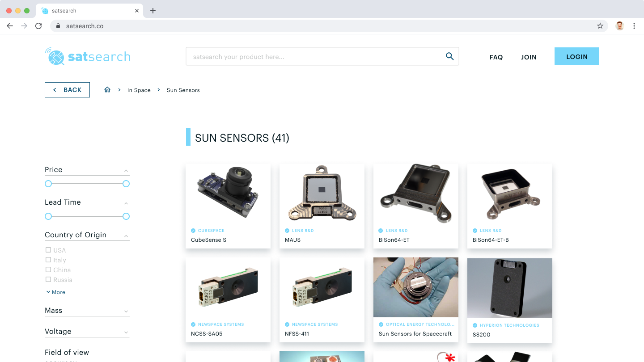Open the MAUS sensor thumbnail
Viewport: 644px width, 362px height.
click(x=322, y=193)
